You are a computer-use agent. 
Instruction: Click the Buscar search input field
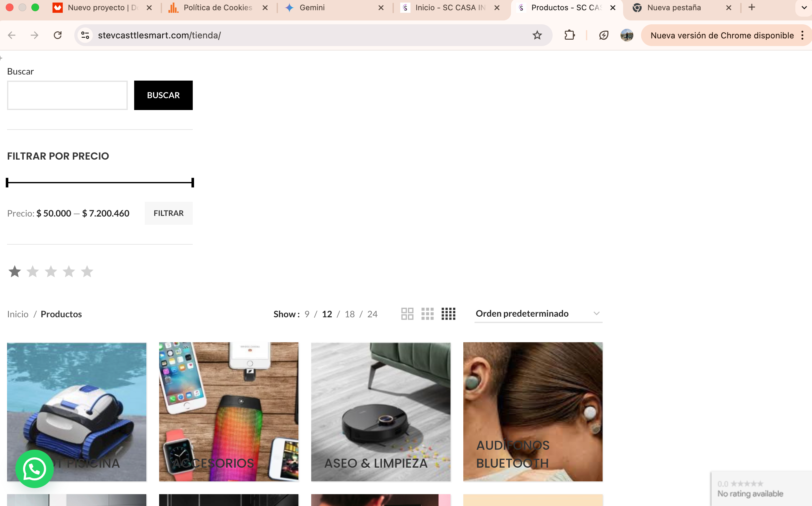(x=67, y=95)
